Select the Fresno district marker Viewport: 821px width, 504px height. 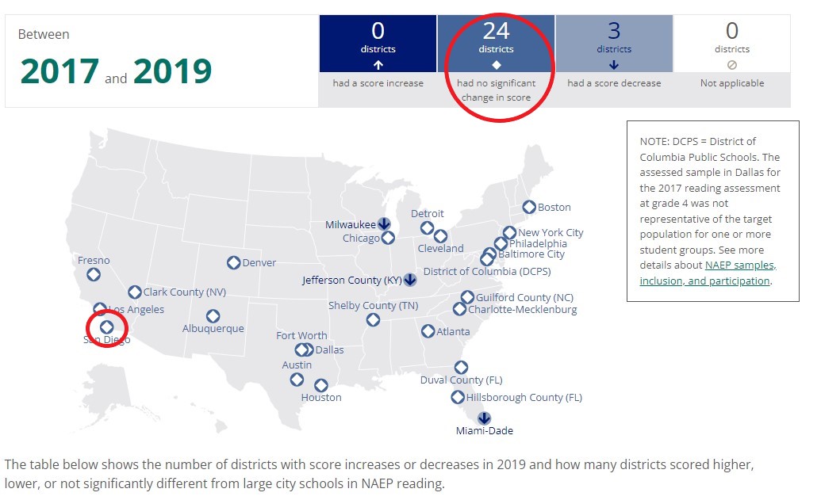94,274
